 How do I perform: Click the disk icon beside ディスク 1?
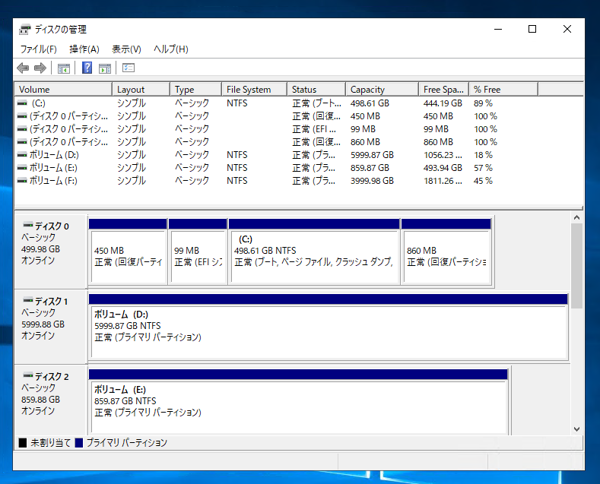tap(28, 300)
